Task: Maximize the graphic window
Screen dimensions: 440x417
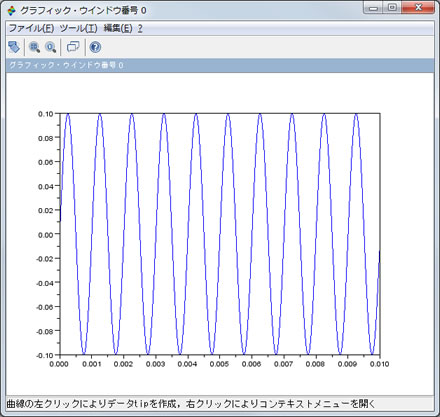Action: coord(392,8)
